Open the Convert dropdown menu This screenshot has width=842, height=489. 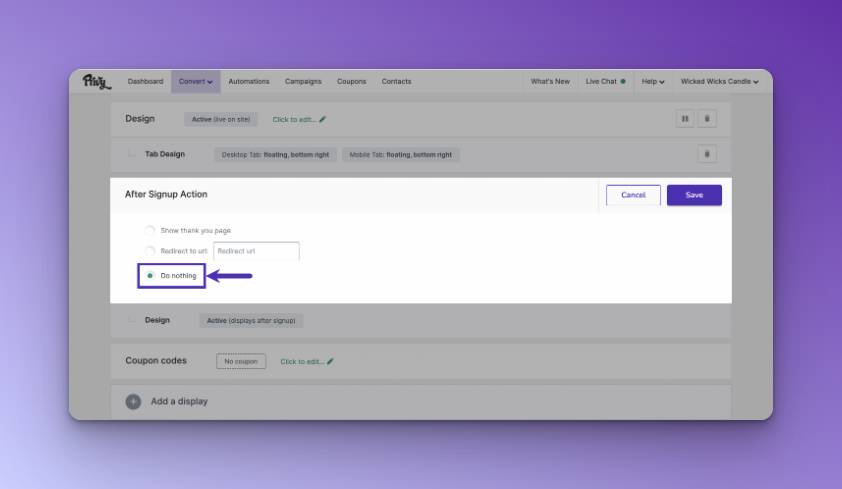point(195,82)
